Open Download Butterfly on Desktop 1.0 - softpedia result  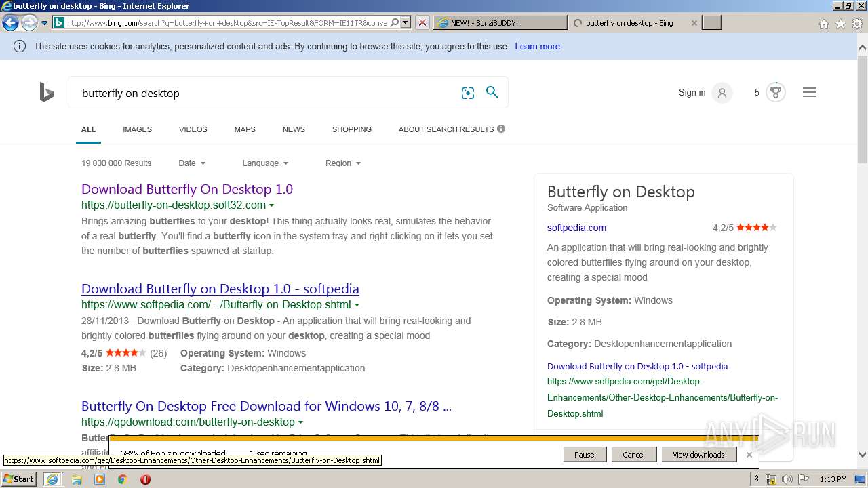tap(220, 289)
